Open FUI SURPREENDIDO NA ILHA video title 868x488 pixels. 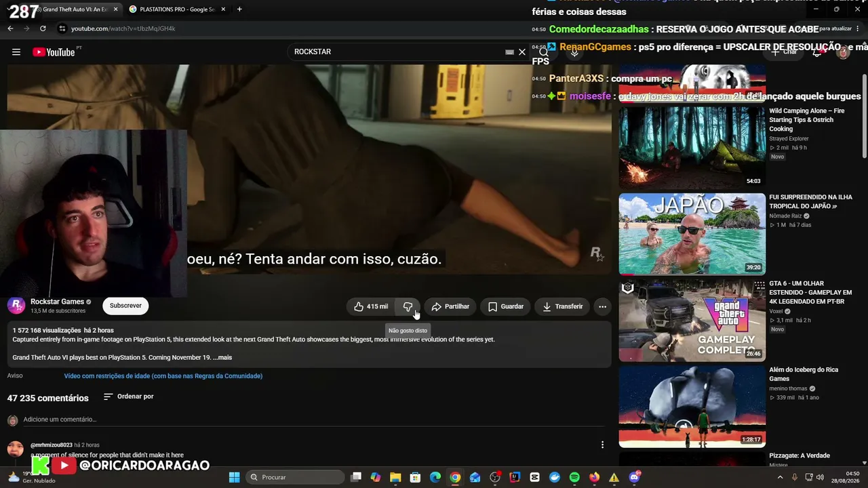coord(810,201)
